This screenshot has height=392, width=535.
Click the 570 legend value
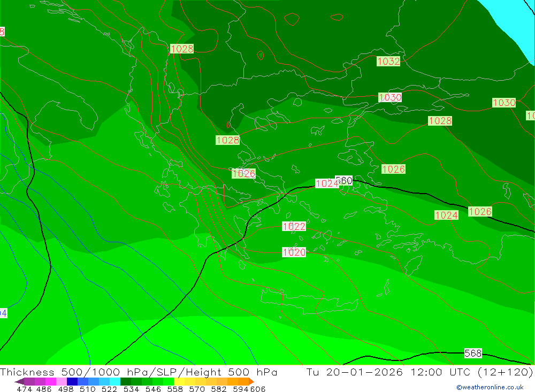[197, 389]
